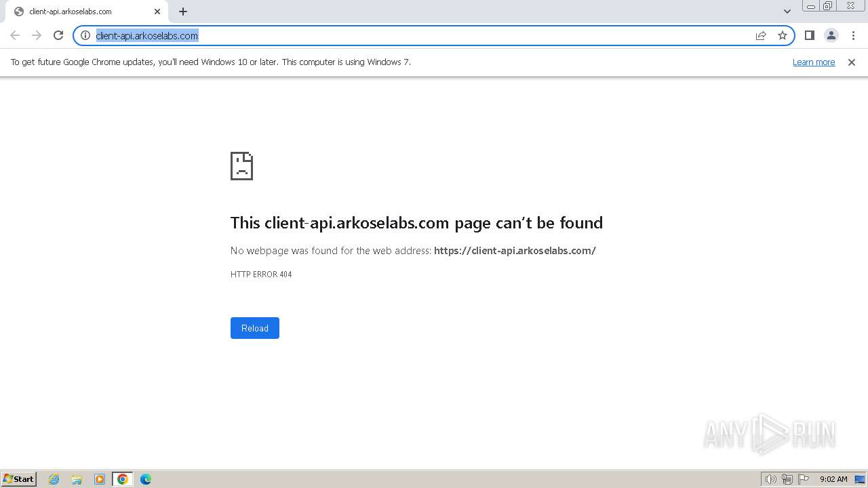Switch to Chrome in the taskbar

pos(123,479)
